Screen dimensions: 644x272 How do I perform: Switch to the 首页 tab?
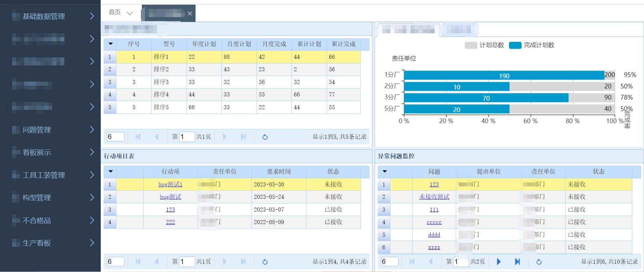(x=115, y=12)
